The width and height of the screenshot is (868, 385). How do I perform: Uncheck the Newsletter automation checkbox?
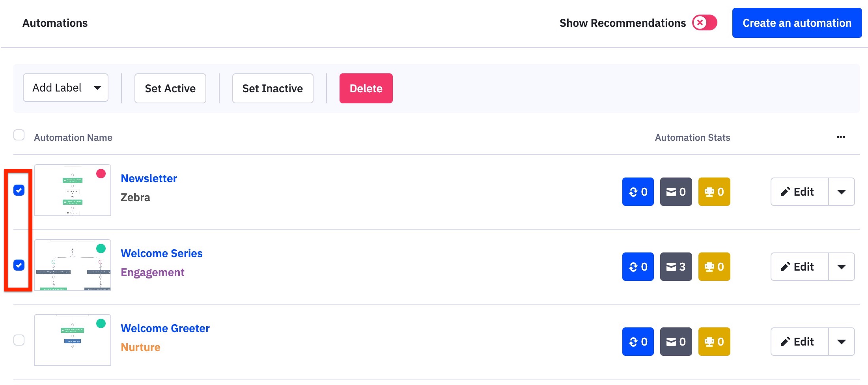19,191
